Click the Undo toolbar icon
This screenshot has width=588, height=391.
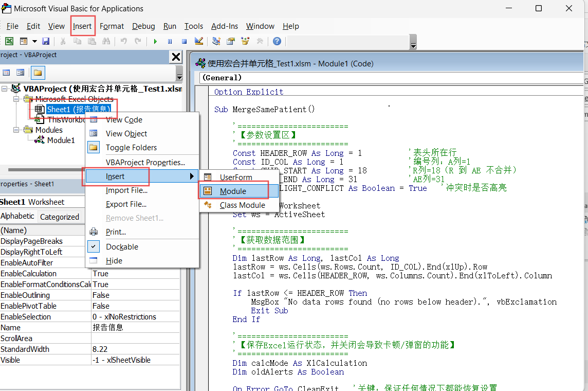pyautogui.click(x=124, y=41)
